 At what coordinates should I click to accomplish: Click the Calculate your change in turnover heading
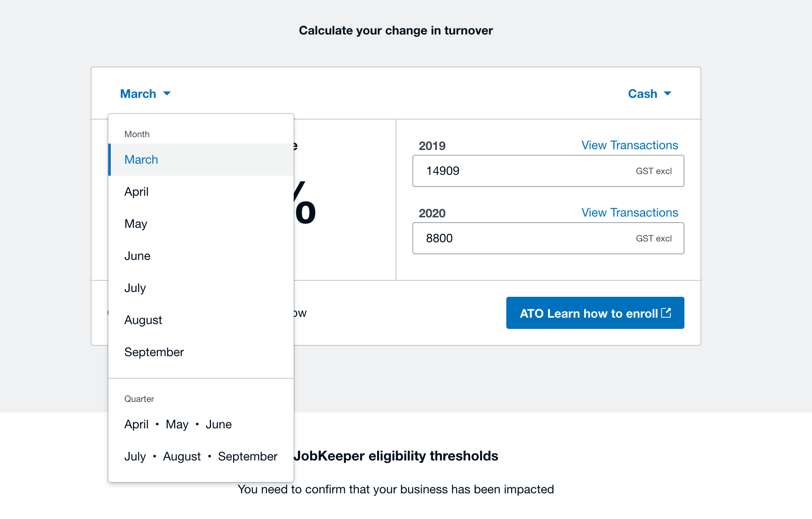(396, 30)
